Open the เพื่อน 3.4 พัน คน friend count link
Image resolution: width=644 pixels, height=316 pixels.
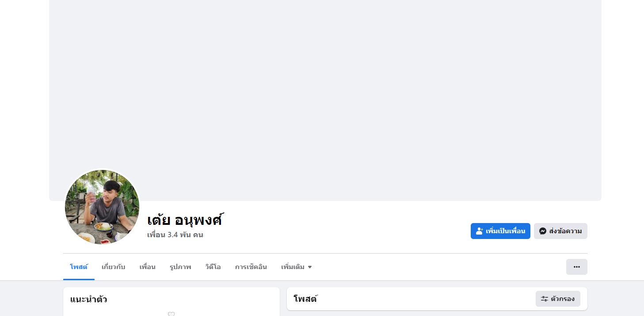(175, 235)
